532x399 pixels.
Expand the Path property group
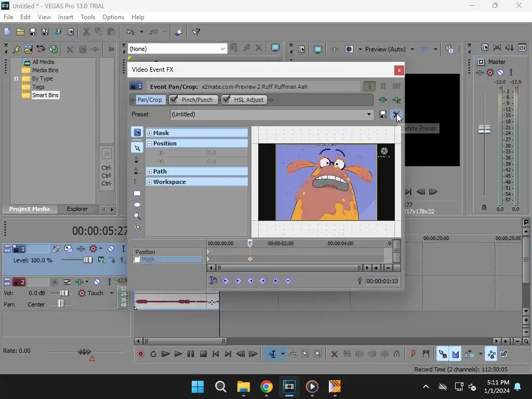pos(149,171)
